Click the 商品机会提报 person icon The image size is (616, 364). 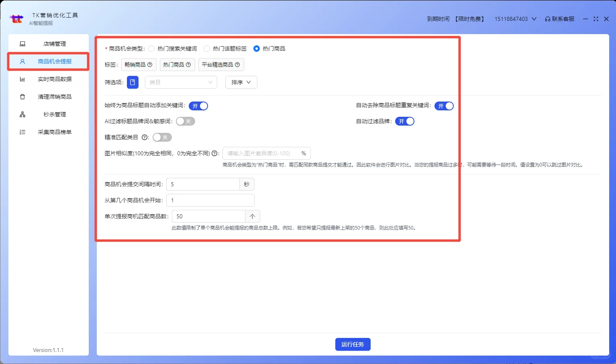tap(22, 61)
